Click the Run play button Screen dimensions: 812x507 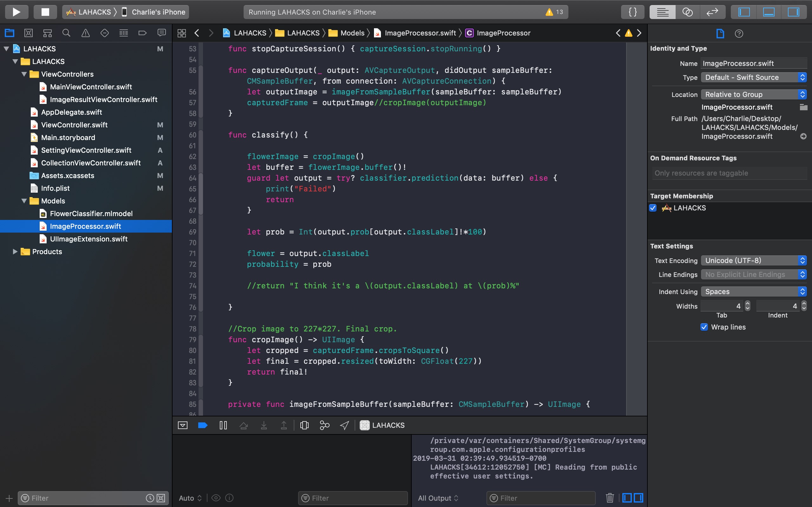click(16, 12)
